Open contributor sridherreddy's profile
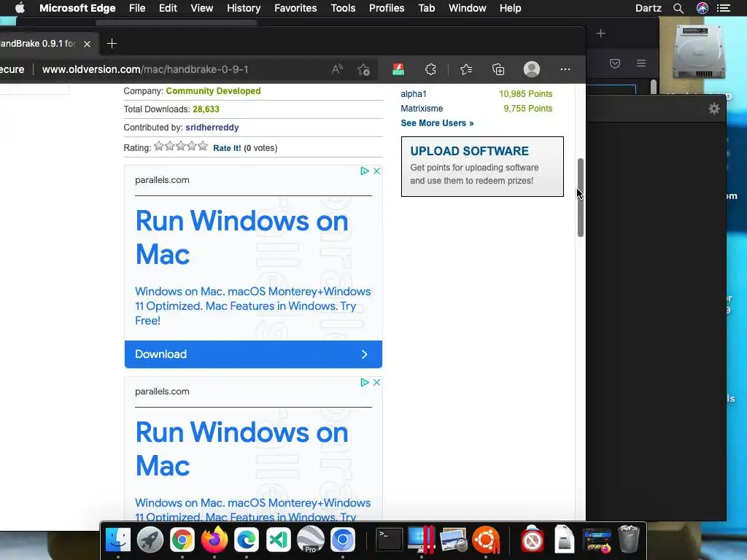The height and width of the screenshot is (560, 747). (x=212, y=128)
